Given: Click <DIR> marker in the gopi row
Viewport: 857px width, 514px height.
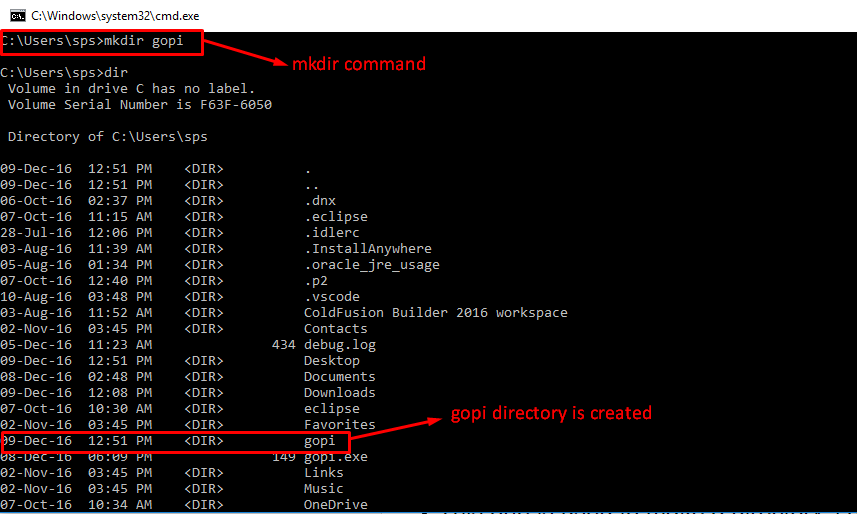Looking at the screenshot, I should pyautogui.click(x=204, y=441).
